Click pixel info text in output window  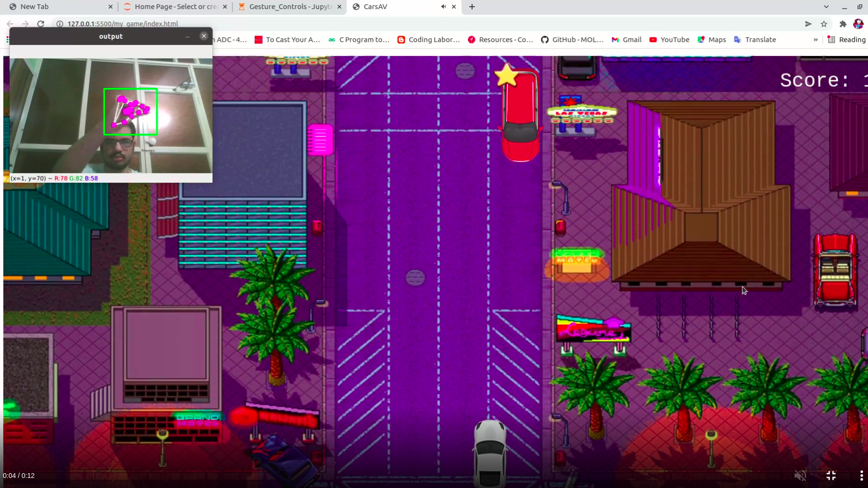coord(54,178)
